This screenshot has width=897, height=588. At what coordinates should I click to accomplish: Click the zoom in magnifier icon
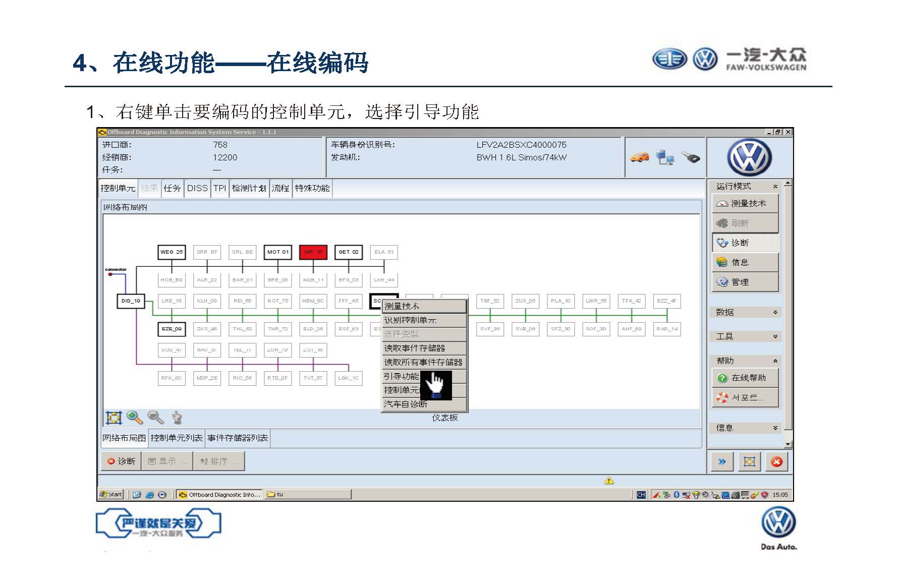tap(135, 418)
